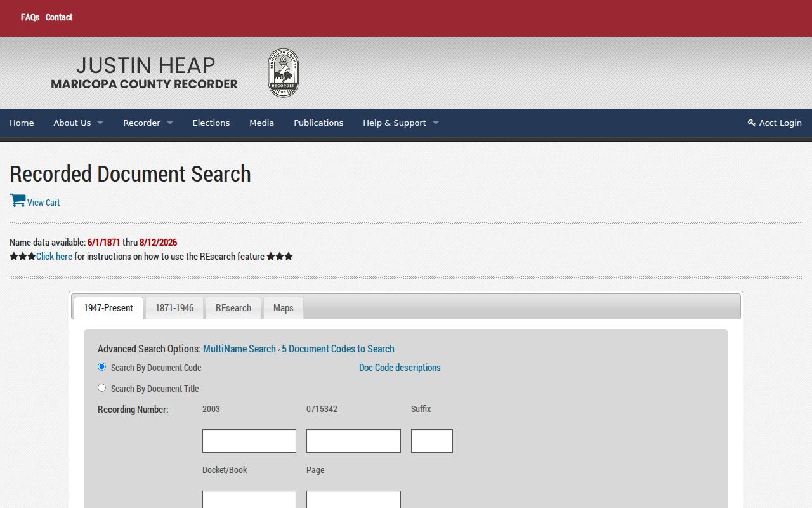Open the FAQs link
This screenshot has height=508, width=812.
30,17
